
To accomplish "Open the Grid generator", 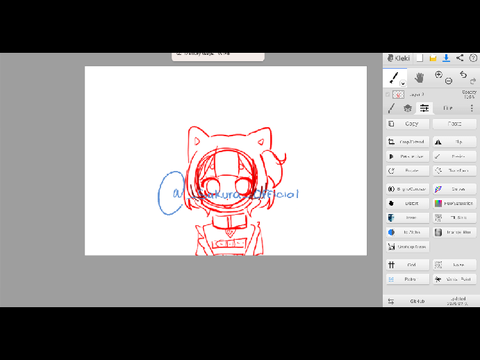I will (x=408, y=265).
